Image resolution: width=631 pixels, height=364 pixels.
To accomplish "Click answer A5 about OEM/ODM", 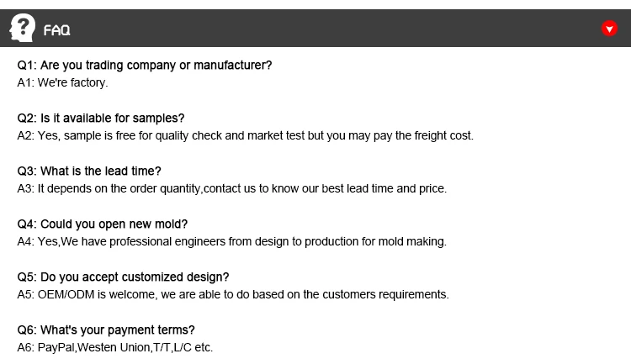I will coord(233,294).
